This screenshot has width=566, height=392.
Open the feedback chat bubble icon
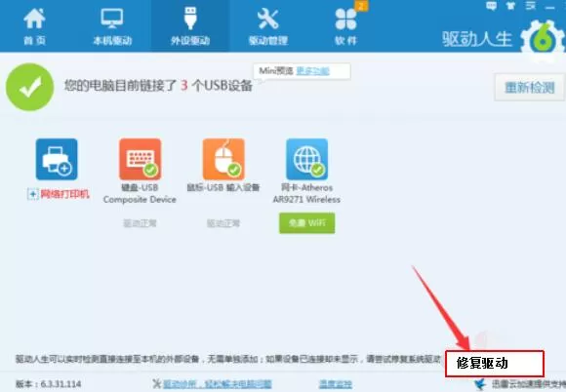click(491, 6)
